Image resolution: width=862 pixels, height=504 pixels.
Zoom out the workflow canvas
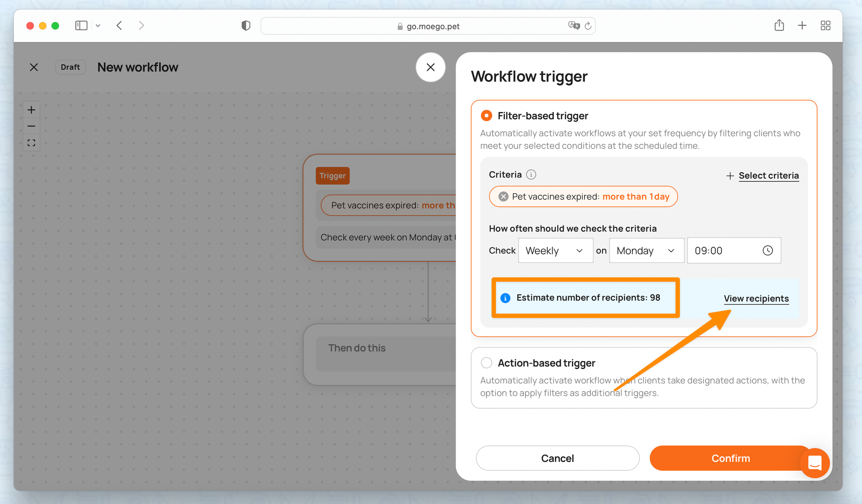(31, 126)
